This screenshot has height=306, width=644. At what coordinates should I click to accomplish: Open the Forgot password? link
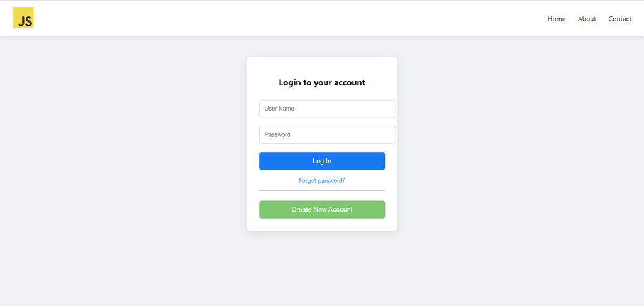pyautogui.click(x=322, y=181)
